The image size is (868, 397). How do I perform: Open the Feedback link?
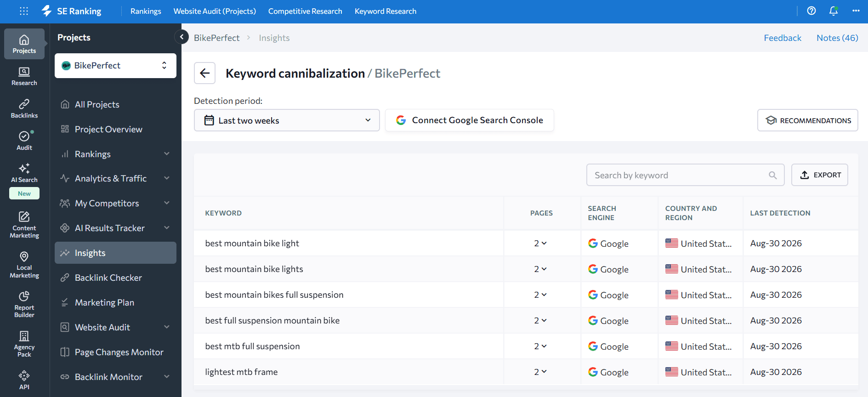point(783,38)
